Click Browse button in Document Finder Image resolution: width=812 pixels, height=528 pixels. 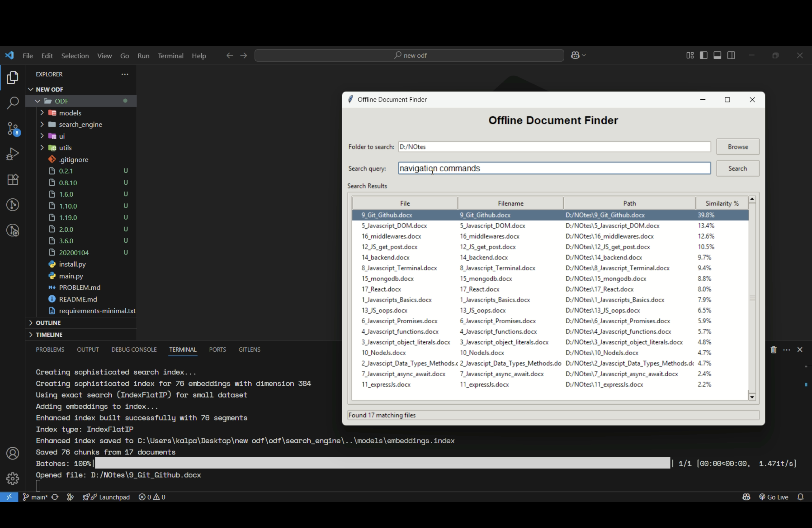(738, 147)
